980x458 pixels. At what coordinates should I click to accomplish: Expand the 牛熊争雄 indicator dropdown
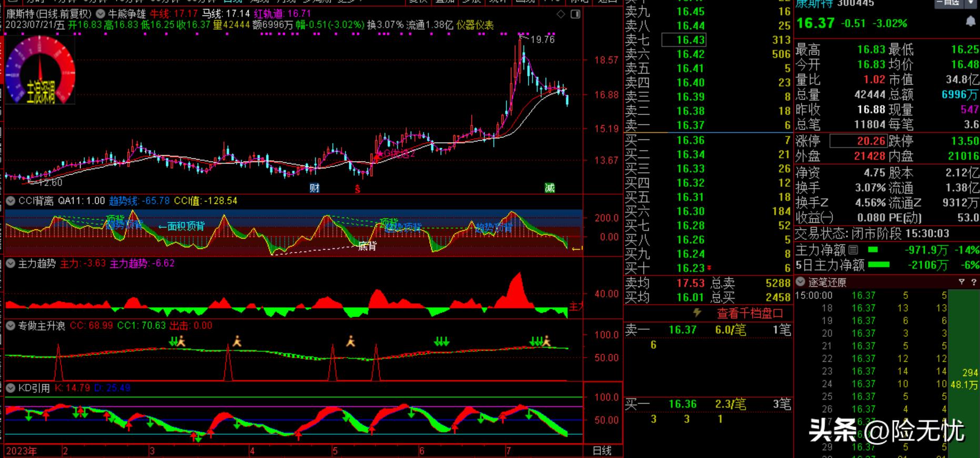click(x=100, y=14)
